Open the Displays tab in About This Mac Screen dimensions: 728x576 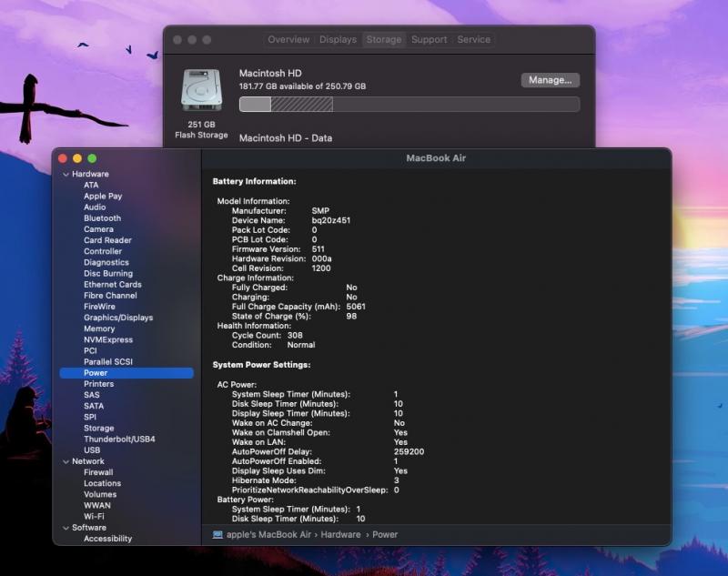pyautogui.click(x=338, y=39)
